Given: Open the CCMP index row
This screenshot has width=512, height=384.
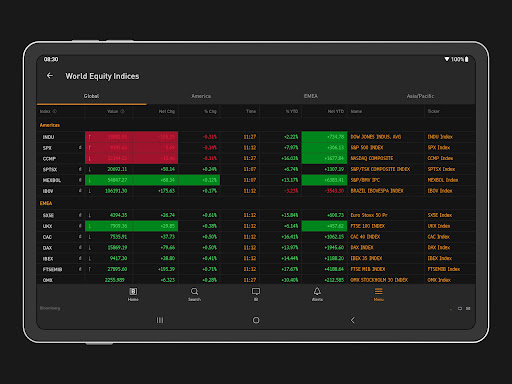Looking at the screenshot, I should coord(256,158).
